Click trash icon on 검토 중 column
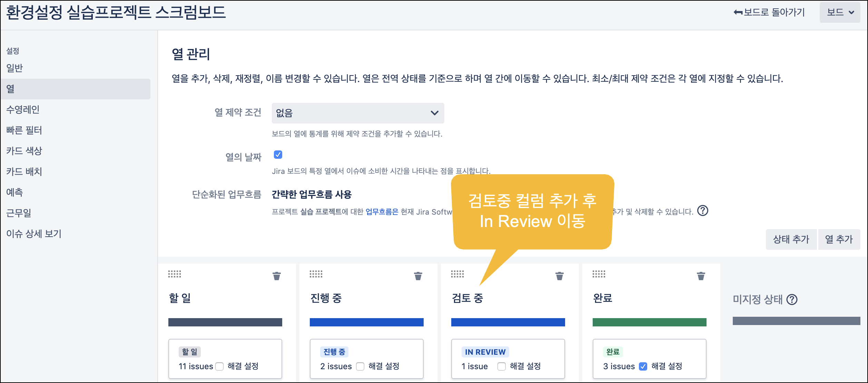This screenshot has height=383, width=868. 560,276
